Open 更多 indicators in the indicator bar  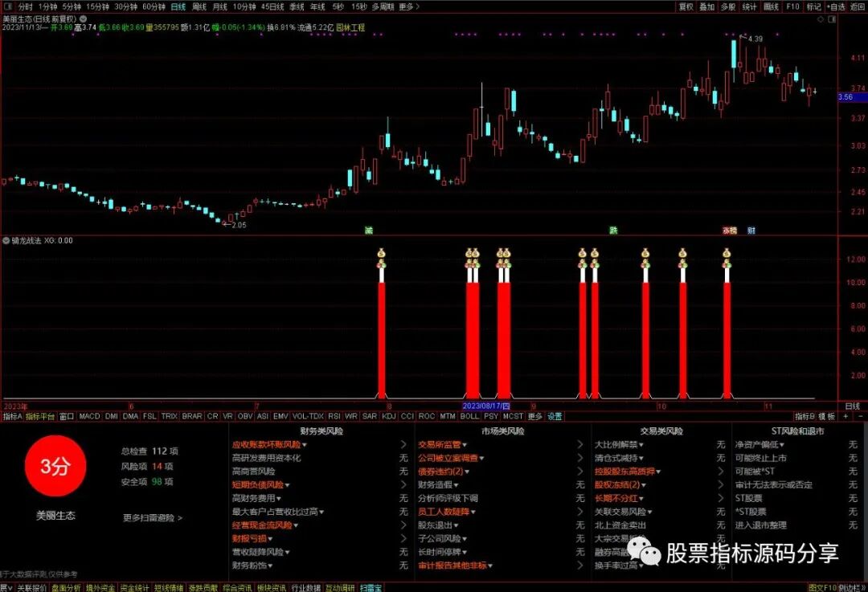coord(534,416)
